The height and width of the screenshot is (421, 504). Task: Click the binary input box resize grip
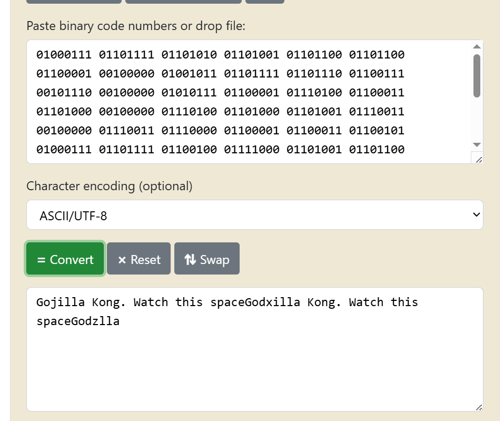478,159
